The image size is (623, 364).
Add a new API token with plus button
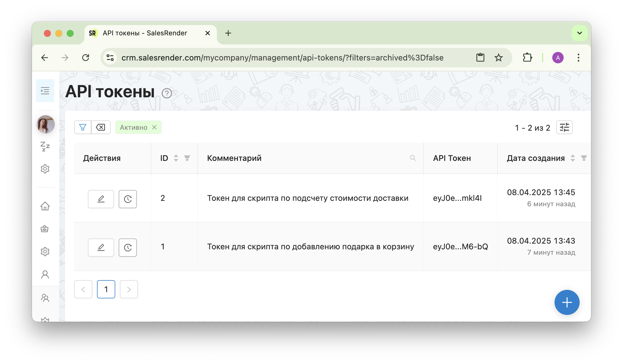coord(567,302)
